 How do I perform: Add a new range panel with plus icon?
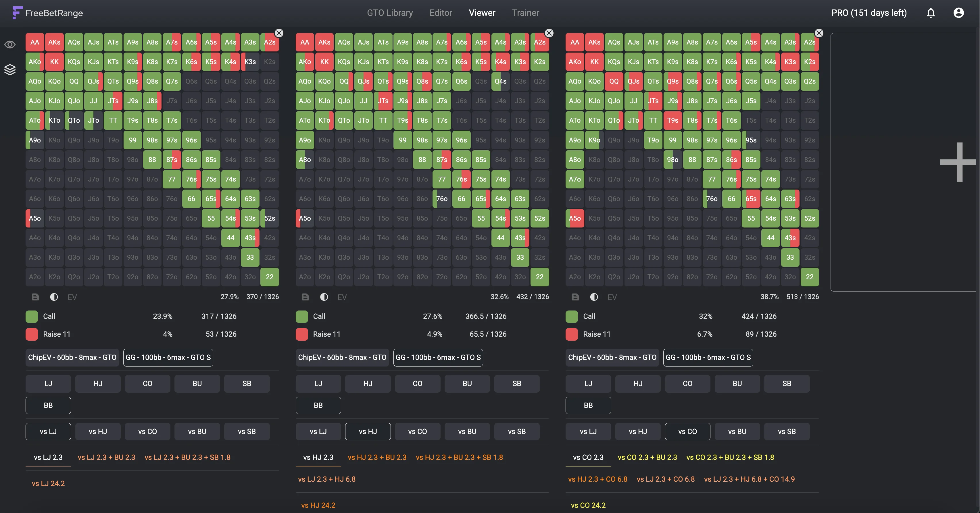tap(958, 162)
